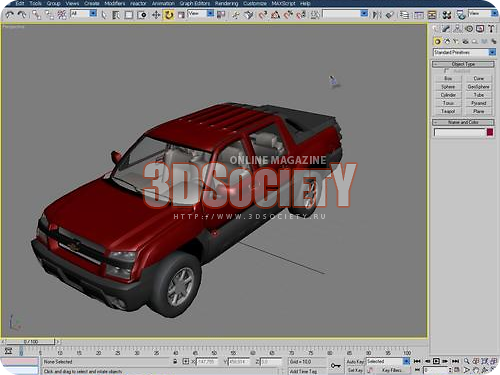
Task: Switch to the Display command panel tab
Action: (x=480, y=29)
